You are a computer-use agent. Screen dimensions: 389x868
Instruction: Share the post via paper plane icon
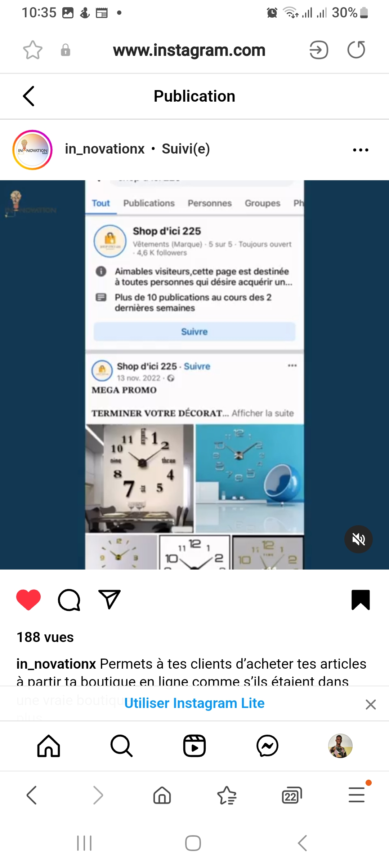pyautogui.click(x=109, y=599)
